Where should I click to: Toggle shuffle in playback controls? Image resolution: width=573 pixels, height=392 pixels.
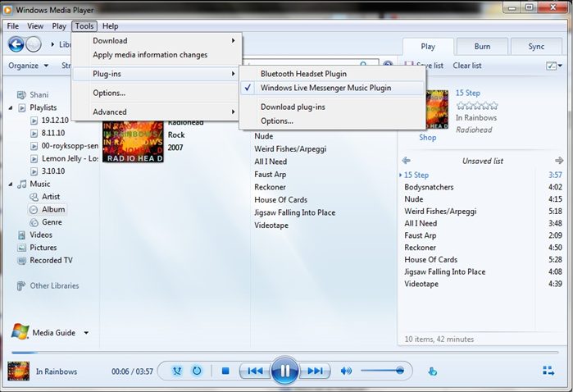[x=177, y=371]
